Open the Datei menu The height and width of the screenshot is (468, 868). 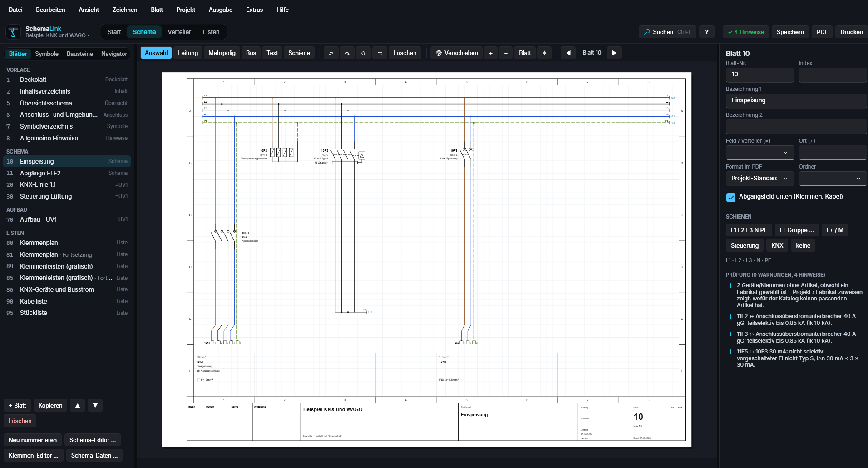[15, 10]
